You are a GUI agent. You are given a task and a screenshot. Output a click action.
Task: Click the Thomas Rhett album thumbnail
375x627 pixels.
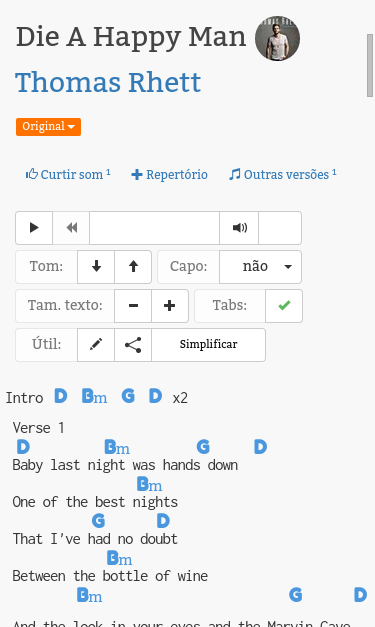click(277, 38)
